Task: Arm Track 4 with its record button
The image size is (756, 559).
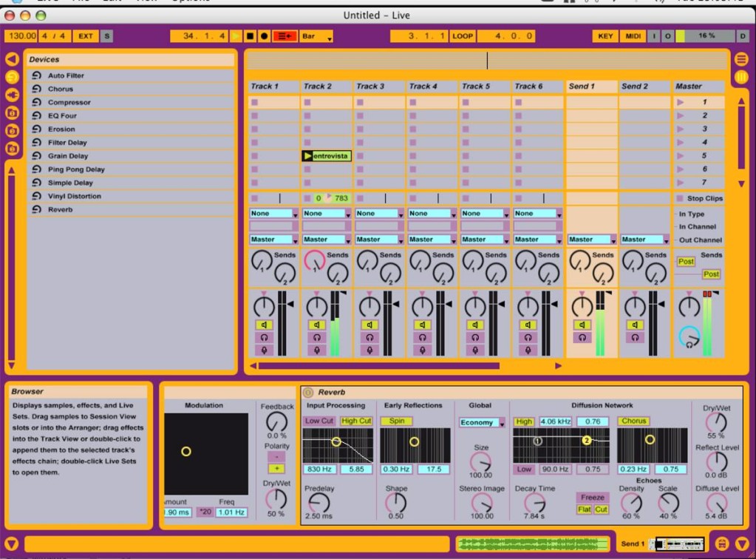Action: [422, 350]
